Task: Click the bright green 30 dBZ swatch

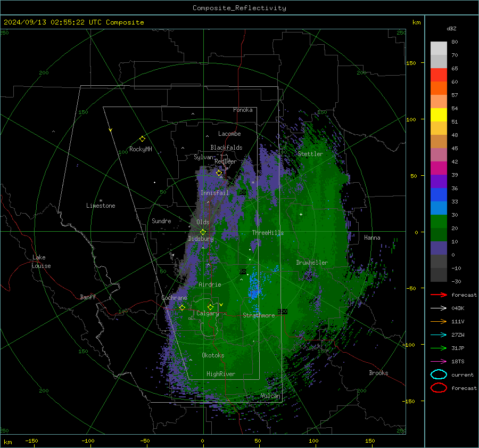Action: click(x=439, y=221)
